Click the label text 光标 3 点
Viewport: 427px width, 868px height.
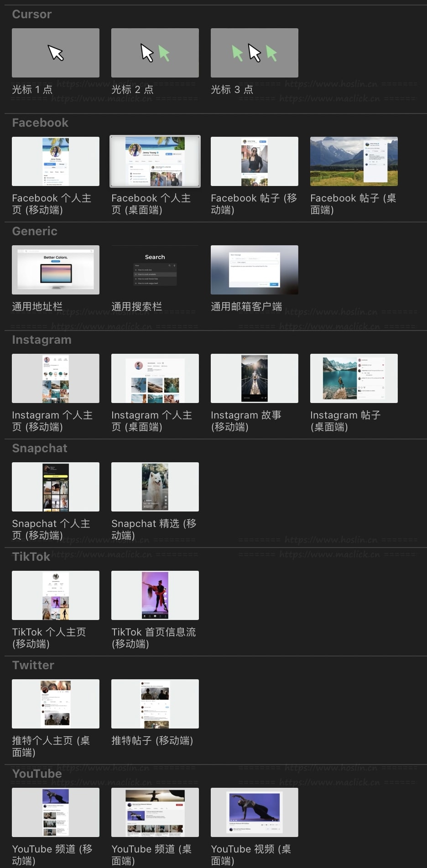coord(232,89)
